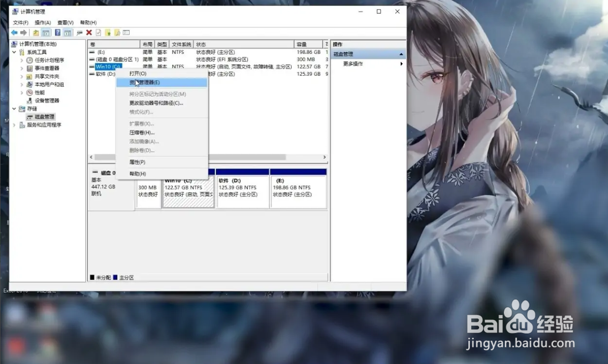The height and width of the screenshot is (364, 608).
Task: Select the 共享文件夹 folder icon
Action: coord(29,76)
